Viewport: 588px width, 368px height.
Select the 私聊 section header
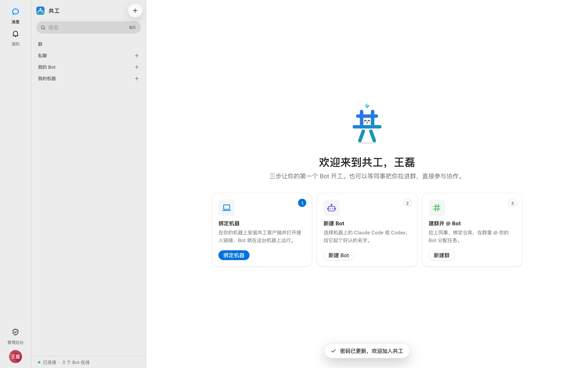click(x=42, y=56)
